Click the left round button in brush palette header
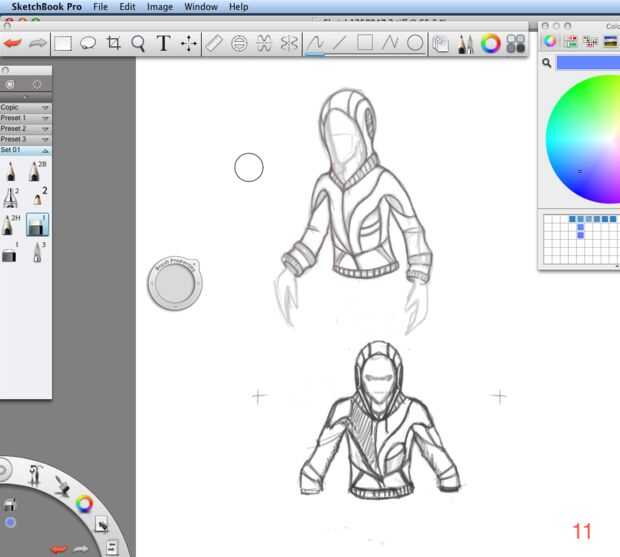Image resolution: width=620 pixels, height=557 pixels. (x=10, y=84)
